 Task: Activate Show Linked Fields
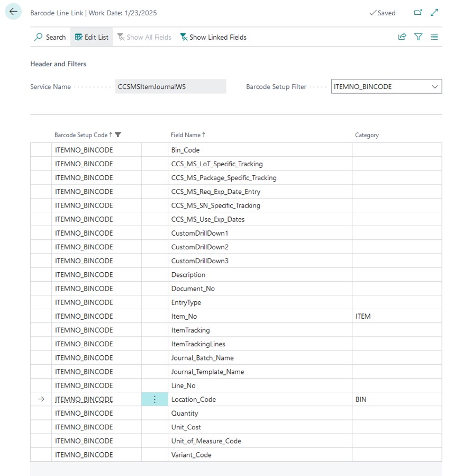tap(213, 37)
